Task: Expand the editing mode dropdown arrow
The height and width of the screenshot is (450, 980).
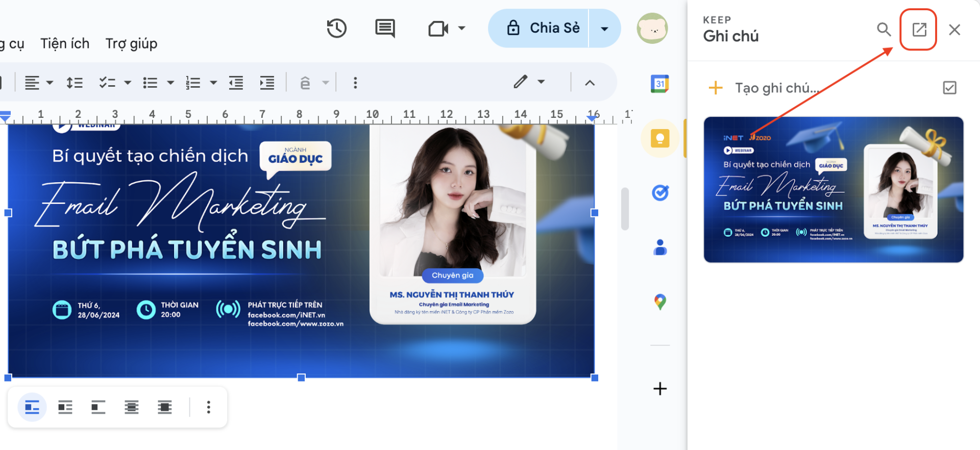Action: pos(541,82)
